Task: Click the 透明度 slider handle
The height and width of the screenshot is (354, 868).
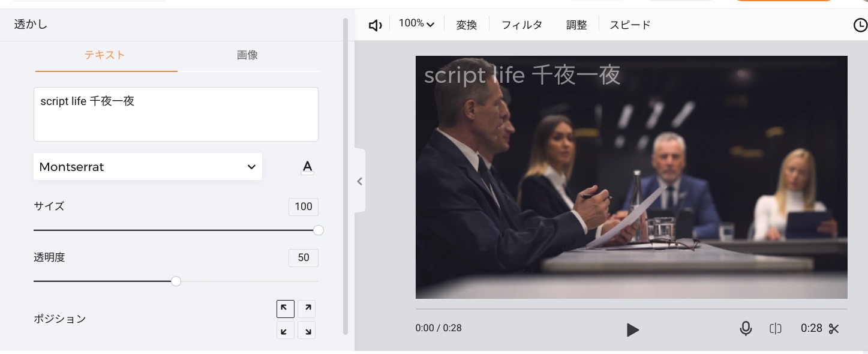Action: (176, 281)
